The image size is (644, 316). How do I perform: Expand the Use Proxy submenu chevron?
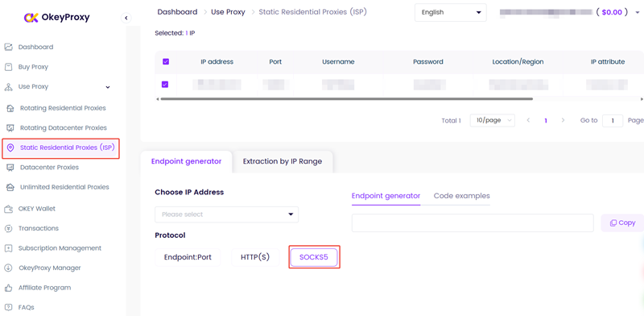(x=108, y=87)
